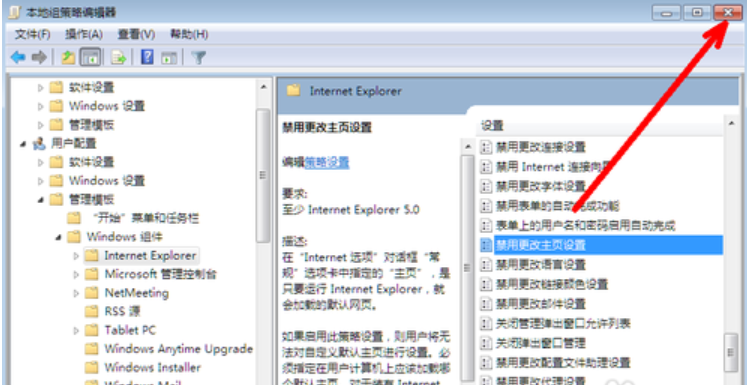The image size is (747, 385).
Task: Collapse the 用户配置 node
Action: point(23,144)
